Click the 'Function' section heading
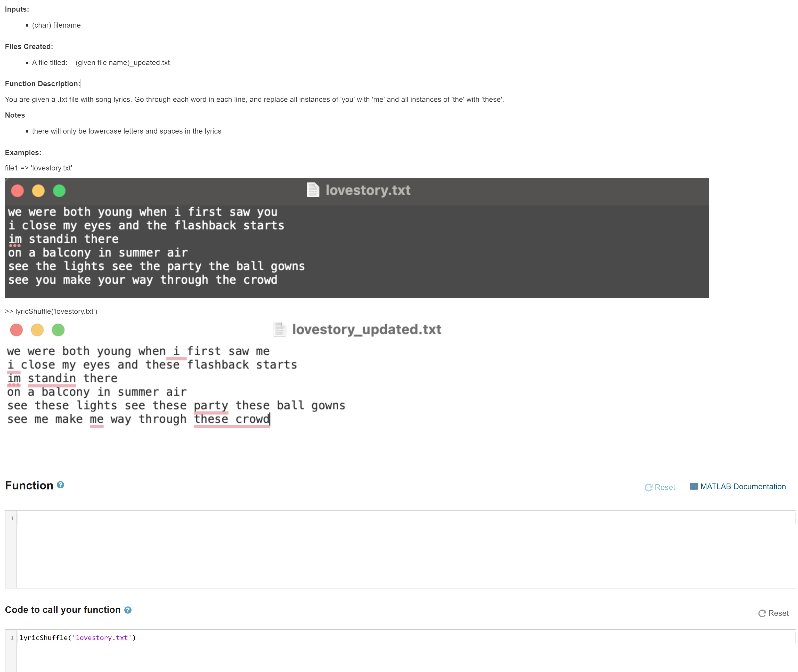This screenshot has width=798, height=672. tap(29, 485)
